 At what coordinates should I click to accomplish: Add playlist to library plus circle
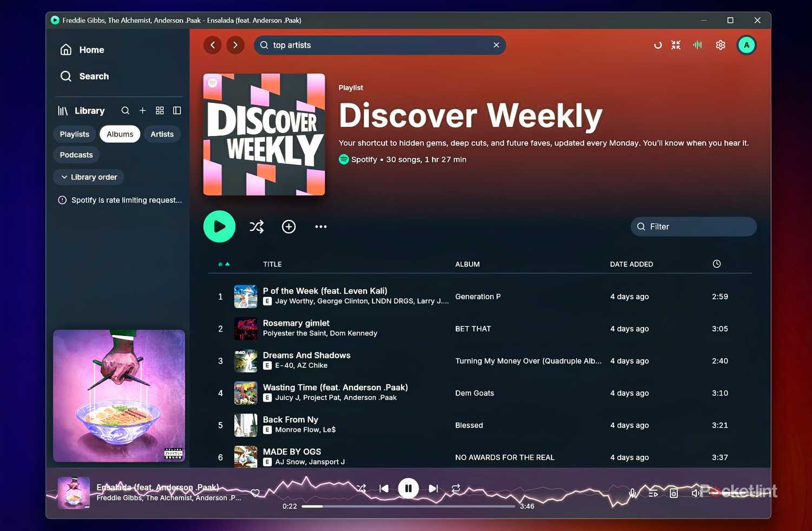[289, 226]
